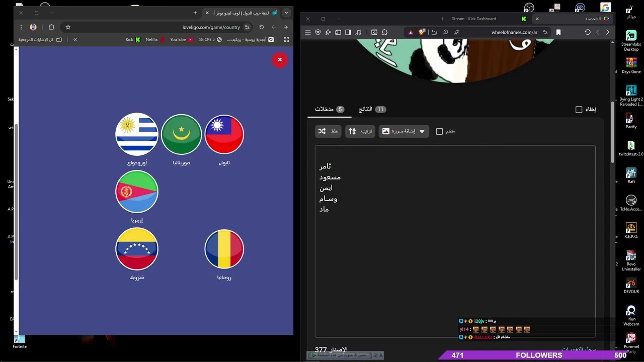Open Brave extensions puzzle icon
Image resolution: width=644 pixels, height=362 pixels.
click(x=384, y=32)
